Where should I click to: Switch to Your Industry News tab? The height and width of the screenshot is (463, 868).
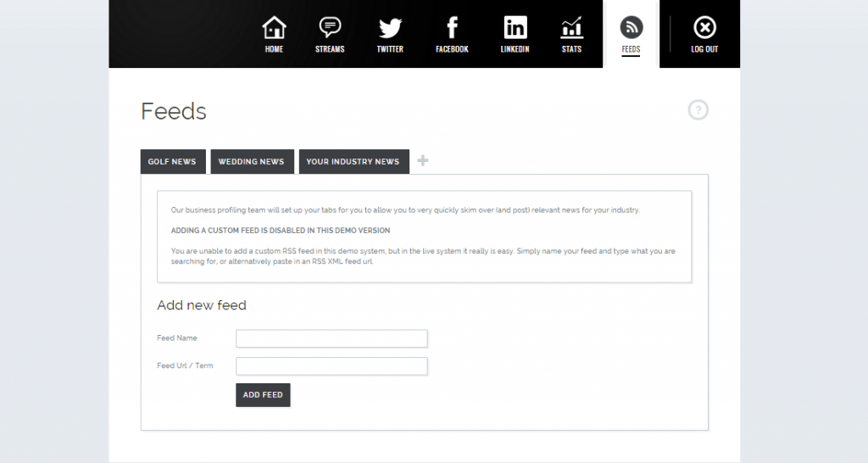353,162
